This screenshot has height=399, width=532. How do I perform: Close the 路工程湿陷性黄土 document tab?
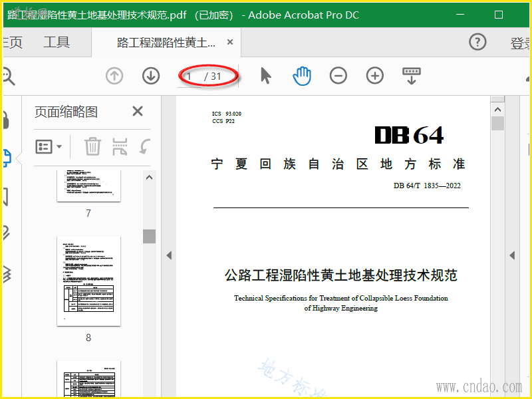(x=230, y=42)
